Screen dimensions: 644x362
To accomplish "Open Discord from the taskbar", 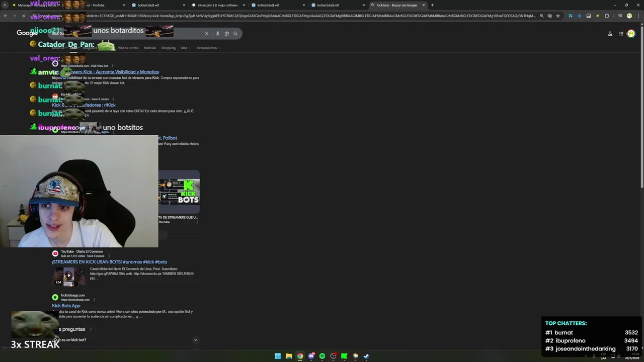I will 311,356.
